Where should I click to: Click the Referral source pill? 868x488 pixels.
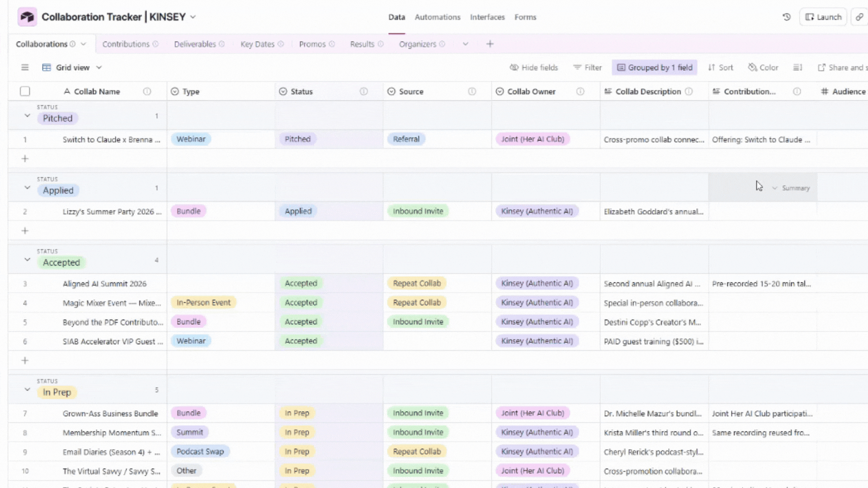tap(406, 139)
